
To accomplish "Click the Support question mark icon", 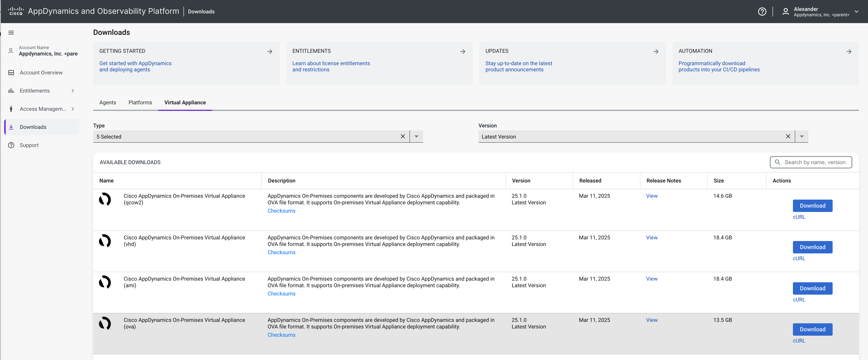I will point(11,145).
